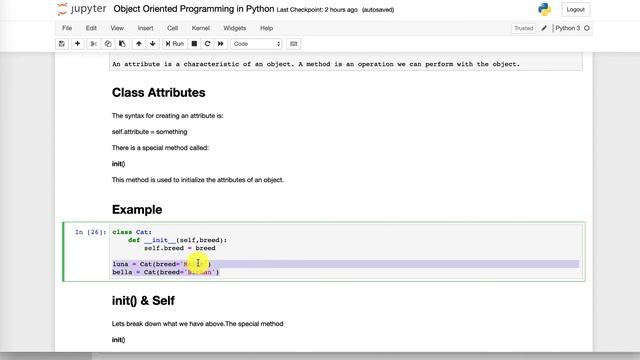The width and height of the screenshot is (640, 360).
Task: Restart kernel and rerun all fast-forward icon
Action: tap(221, 44)
